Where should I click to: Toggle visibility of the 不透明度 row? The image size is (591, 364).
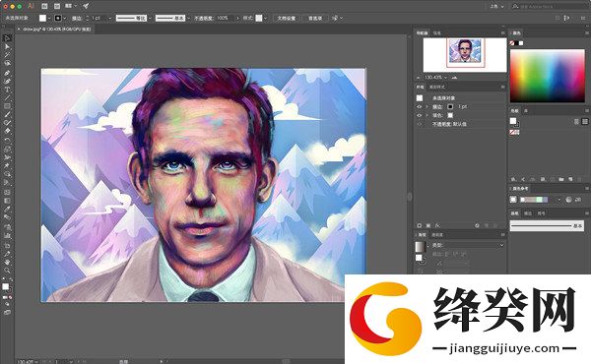click(x=420, y=124)
